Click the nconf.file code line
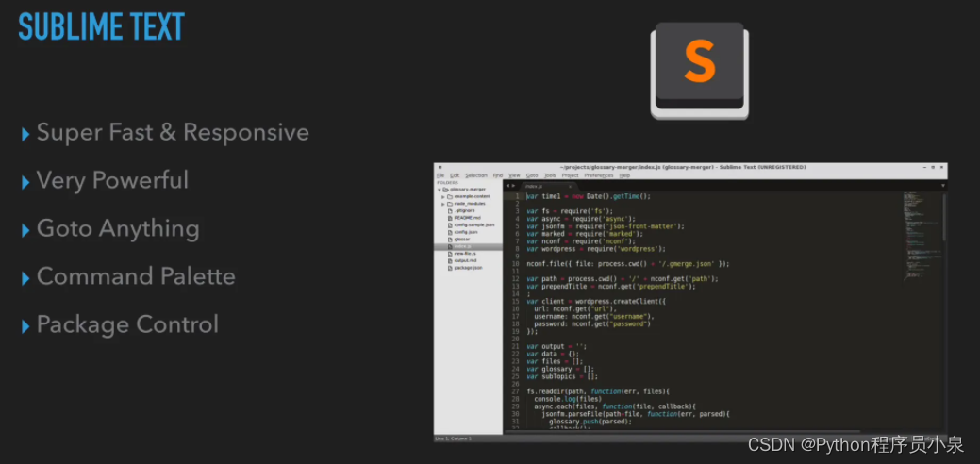Viewport: 980px width, 464px height. pos(627,264)
